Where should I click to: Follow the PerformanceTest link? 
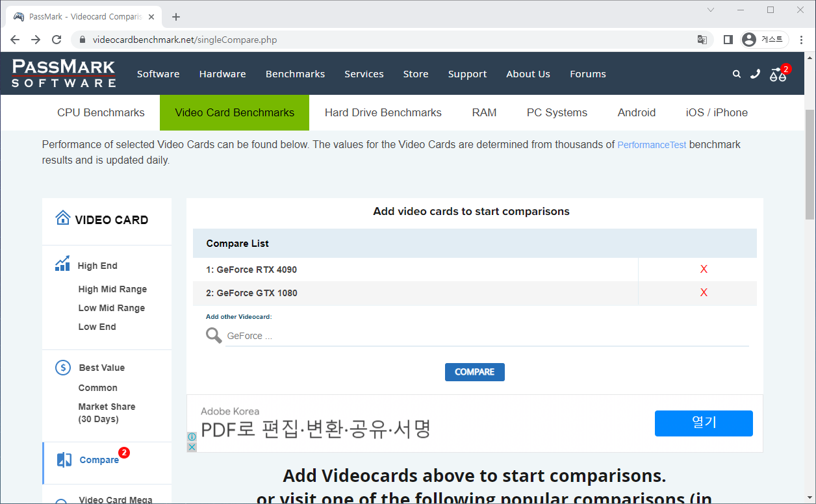click(x=652, y=145)
